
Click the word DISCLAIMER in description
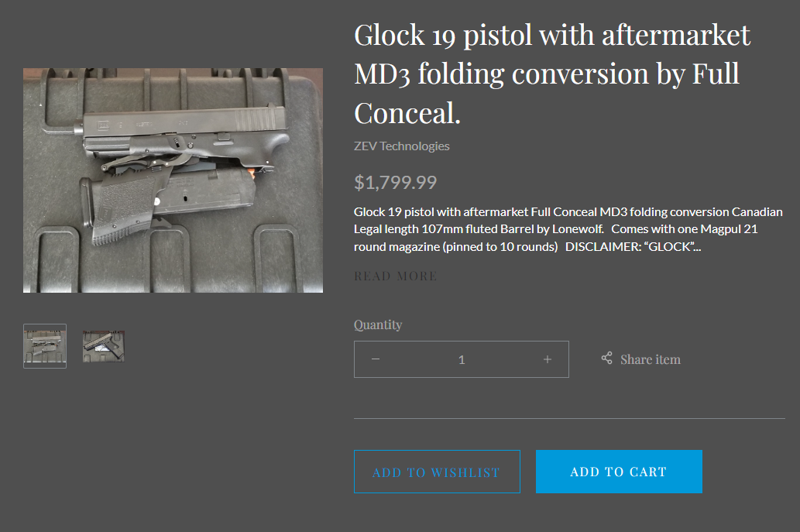(601, 247)
